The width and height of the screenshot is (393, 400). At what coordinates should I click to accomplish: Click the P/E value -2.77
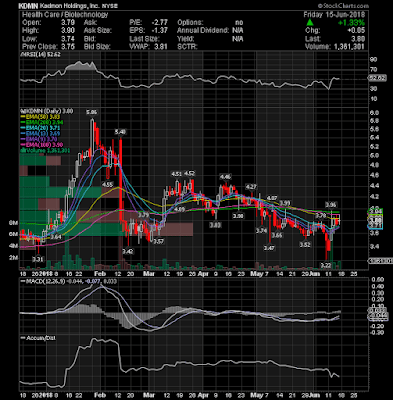[x=159, y=23]
